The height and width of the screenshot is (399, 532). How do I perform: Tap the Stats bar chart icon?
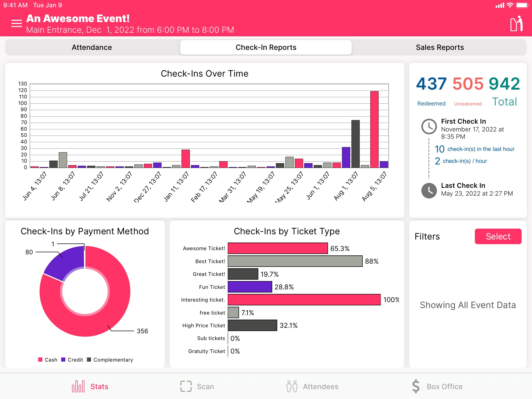click(x=78, y=386)
